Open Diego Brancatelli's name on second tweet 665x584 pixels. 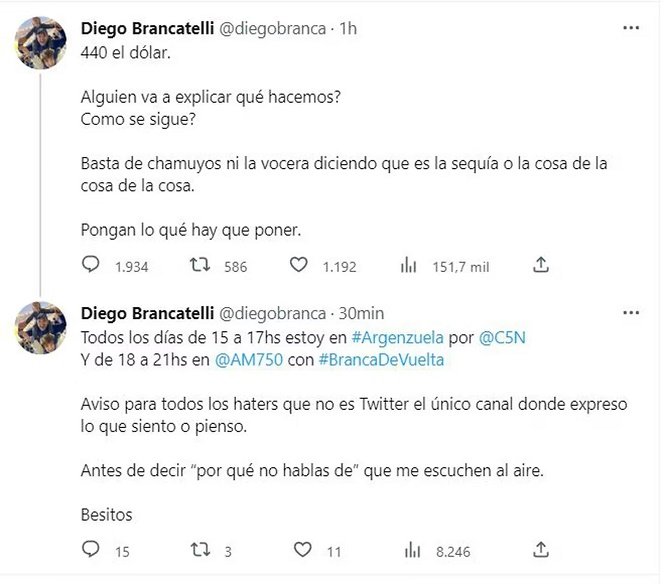coord(144,314)
